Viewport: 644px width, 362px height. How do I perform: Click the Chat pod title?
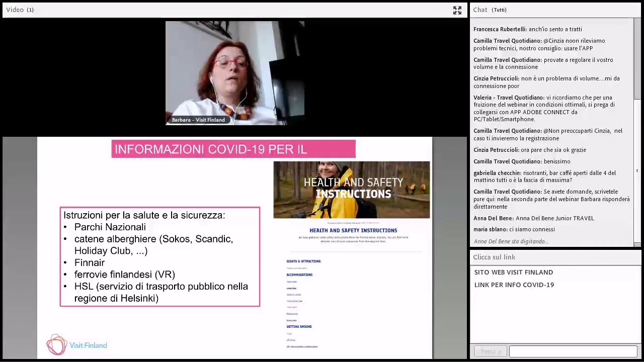tap(480, 10)
